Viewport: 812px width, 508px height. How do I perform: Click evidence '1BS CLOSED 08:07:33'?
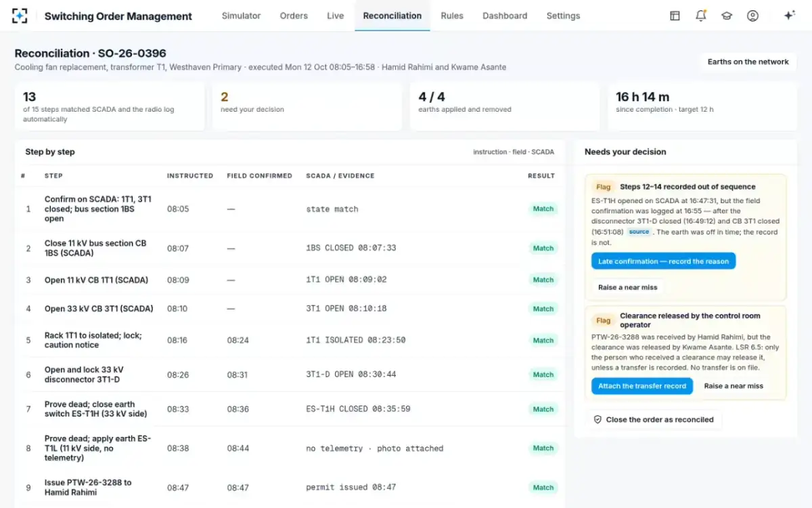pyautogui.click(x=351, y=249)
